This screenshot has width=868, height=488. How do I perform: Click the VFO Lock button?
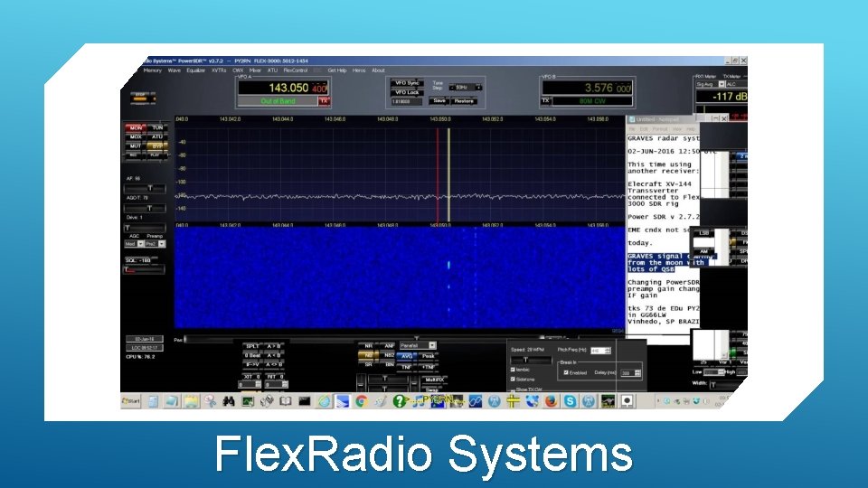[408, 92]
